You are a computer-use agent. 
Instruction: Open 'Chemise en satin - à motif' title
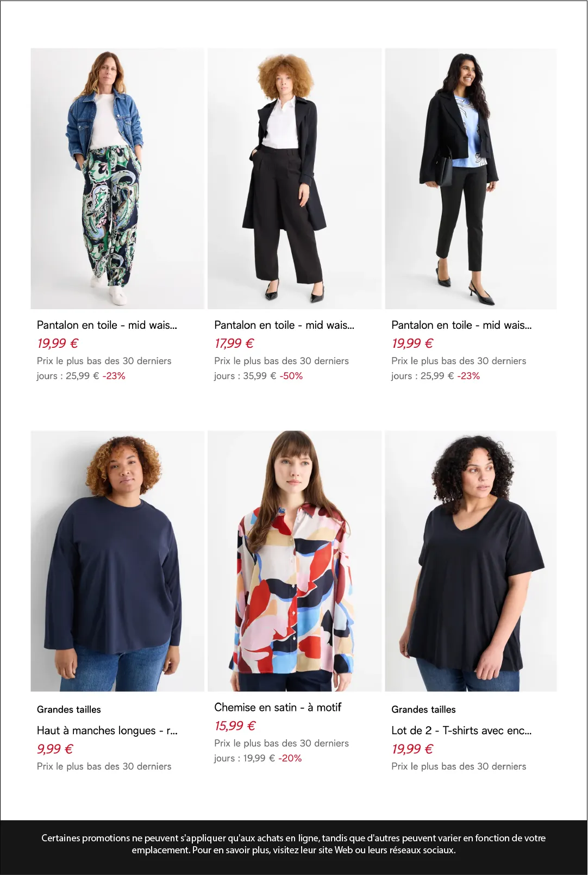click(278, 707)
